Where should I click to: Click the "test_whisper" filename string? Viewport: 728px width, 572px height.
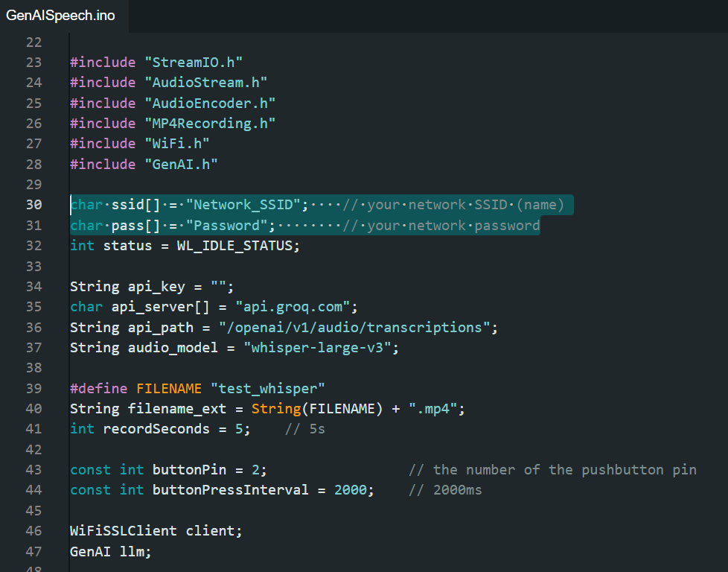(x=267, y=389)
